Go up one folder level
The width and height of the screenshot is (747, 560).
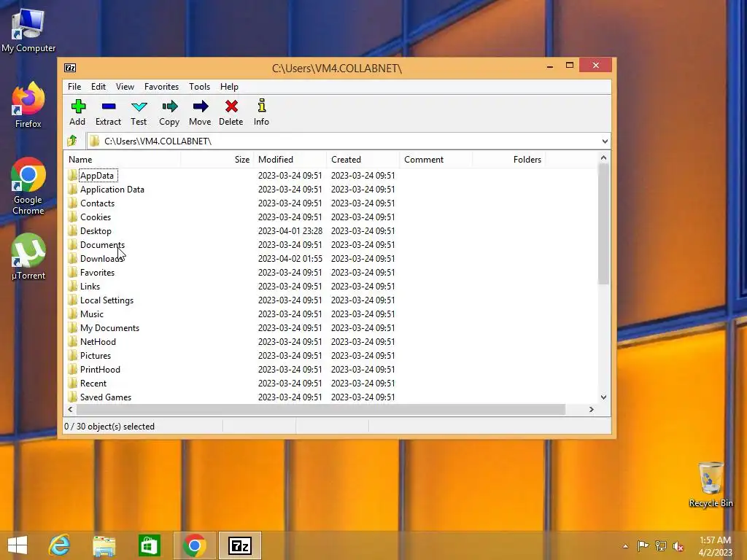[x=72, y=141]
